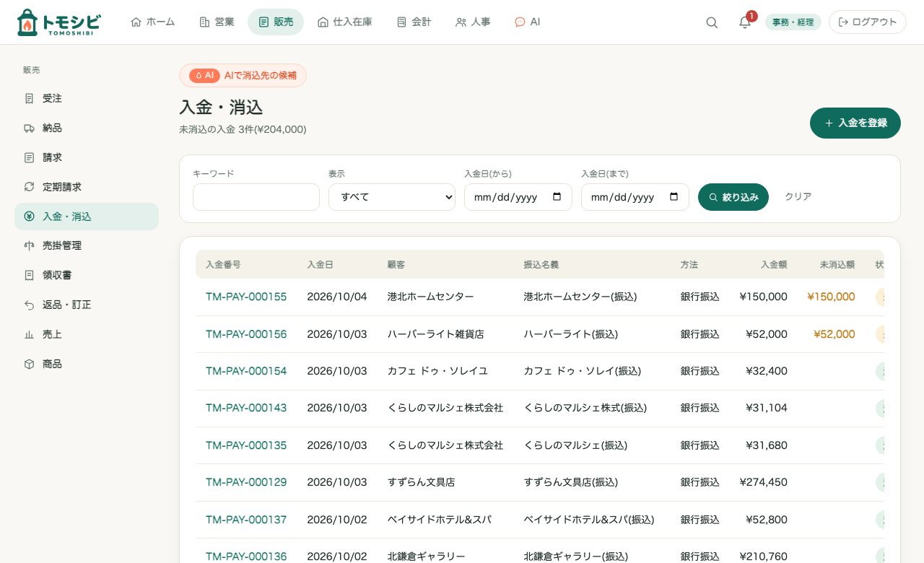Click the 入金・消込 yen icon
The width and height of the screenshot is (924, 563).
(29, 217)
